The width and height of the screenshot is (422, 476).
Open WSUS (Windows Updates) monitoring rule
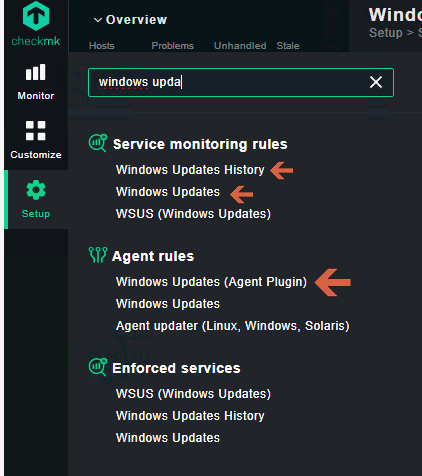[x=193, y=214]
